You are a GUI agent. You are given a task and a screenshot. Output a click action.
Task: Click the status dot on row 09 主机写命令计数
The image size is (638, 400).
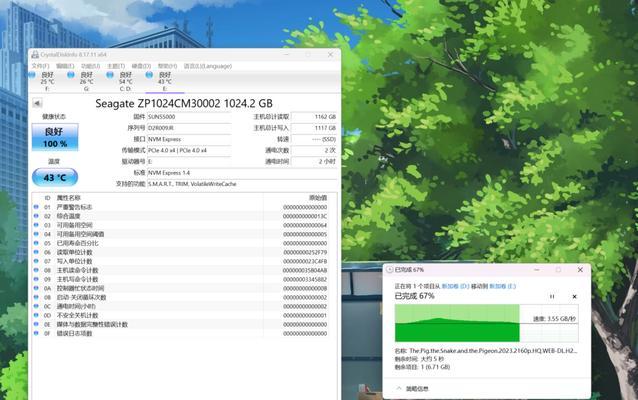tap(36, 279)
